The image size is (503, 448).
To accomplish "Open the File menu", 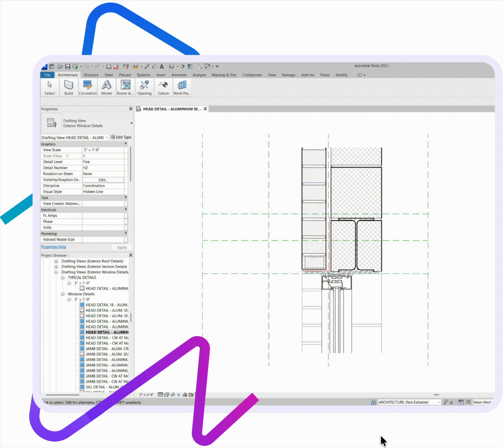I will click(x=47, y=75).
